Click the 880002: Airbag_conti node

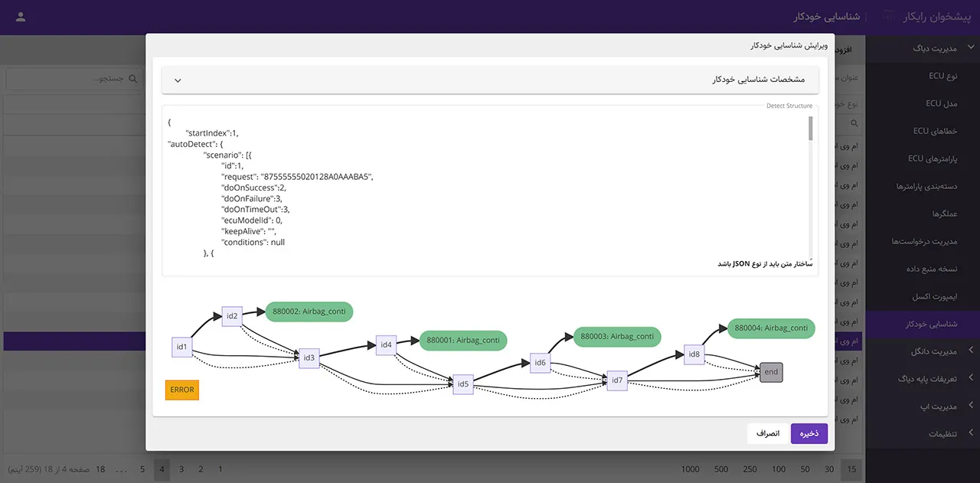309,312
